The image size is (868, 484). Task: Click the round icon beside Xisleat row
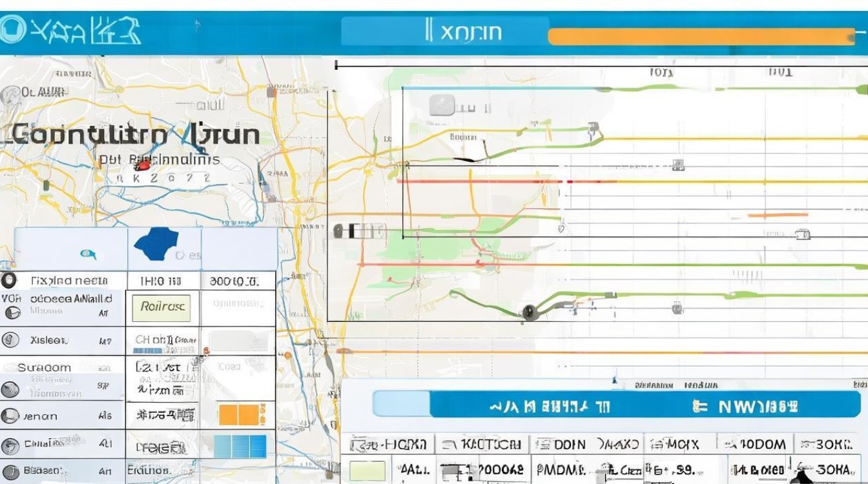(x=10, y=340)
